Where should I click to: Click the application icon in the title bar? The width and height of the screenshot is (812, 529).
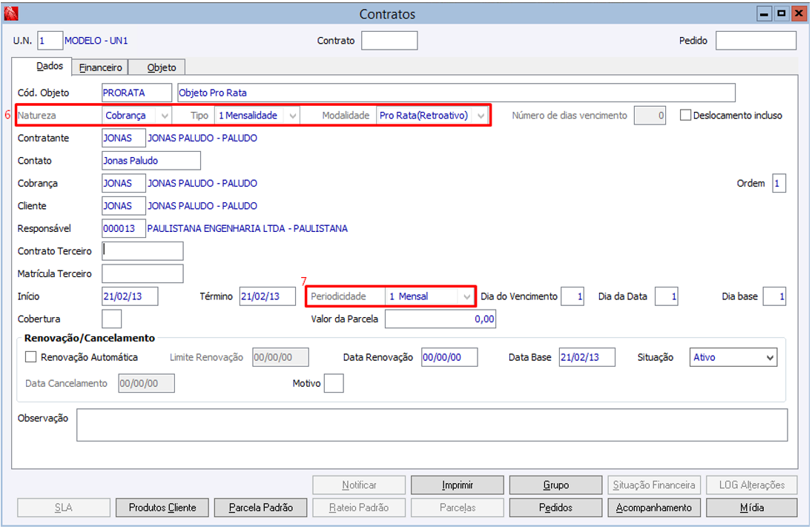point(11,13)
